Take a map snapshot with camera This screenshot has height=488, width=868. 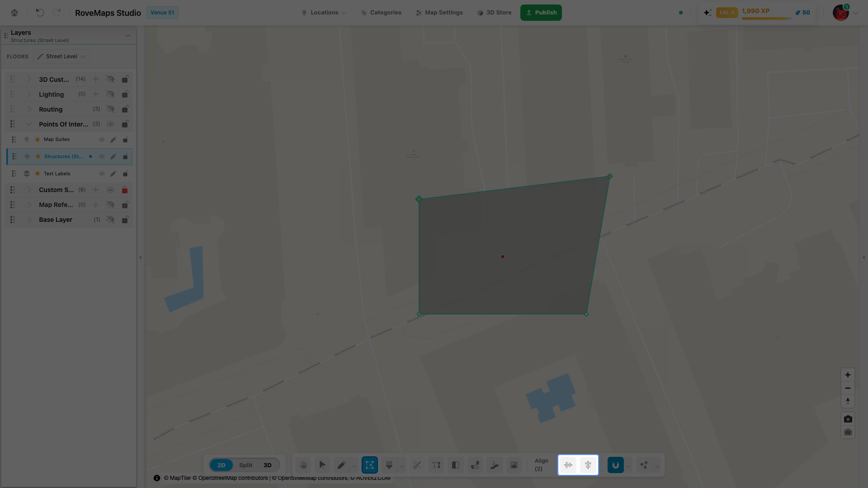pos(848,419)
